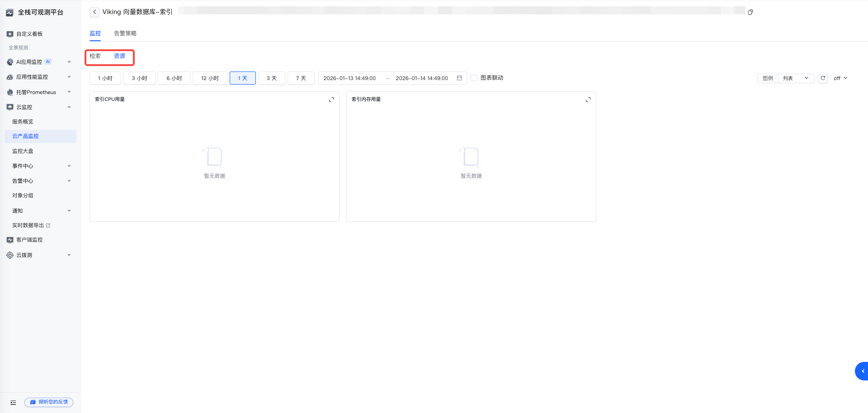Click the 索引内存用量 chart title
Viewport: 868px width, 413px height.
point(366,99)
